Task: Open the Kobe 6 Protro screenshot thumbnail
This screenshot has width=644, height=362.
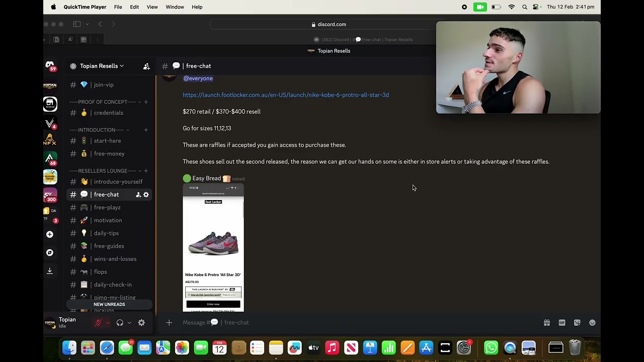Action: click(x=213, y=248)
